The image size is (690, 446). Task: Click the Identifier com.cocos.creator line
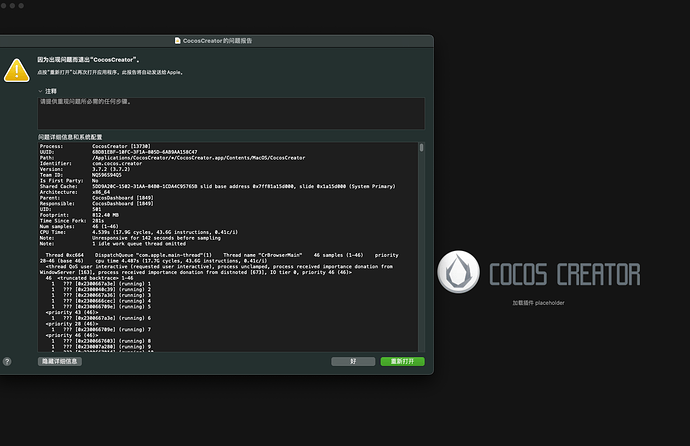91,163
